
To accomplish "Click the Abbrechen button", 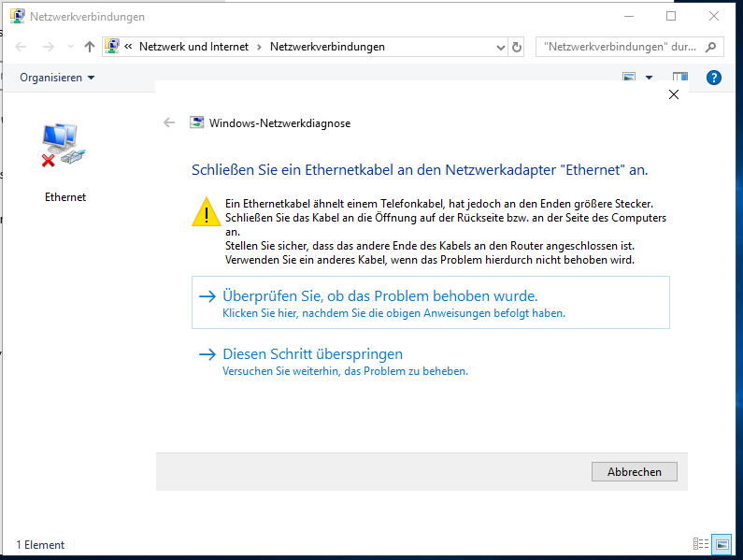I will pyautogui.click(x=634, y=472).
